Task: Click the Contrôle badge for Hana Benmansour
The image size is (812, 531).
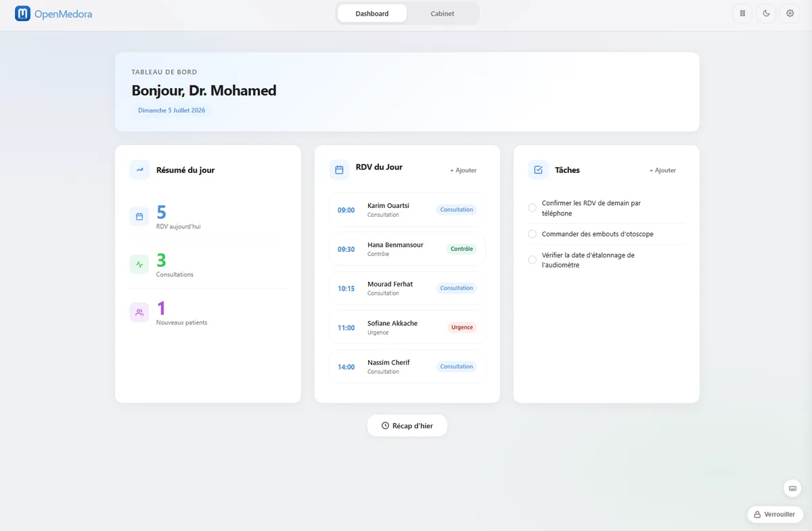Action: point(462,249)
